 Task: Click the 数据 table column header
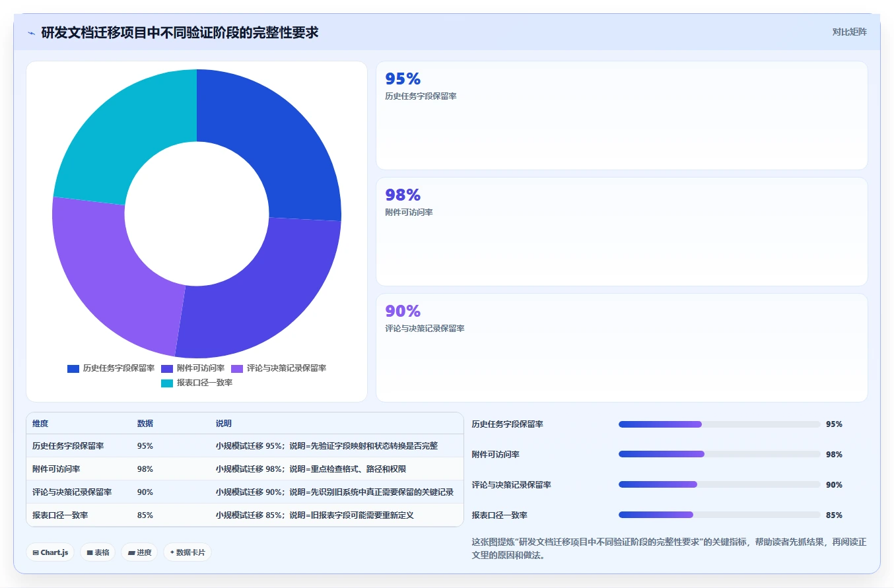pos(145,424)
